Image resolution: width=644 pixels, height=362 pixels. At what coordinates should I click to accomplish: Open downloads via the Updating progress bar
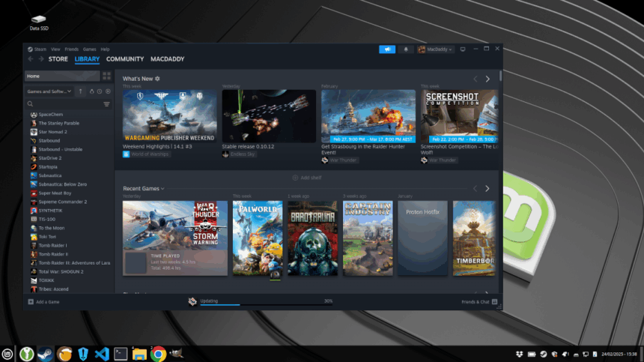click(x=266, y=305)
